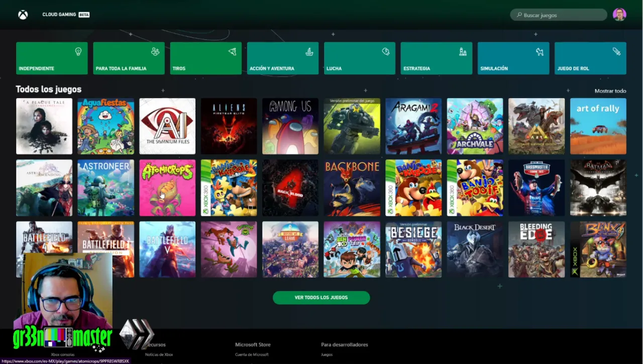Open the Battletoads game tile
Viewport: 643px width, 364px height.
coord(229,250)
